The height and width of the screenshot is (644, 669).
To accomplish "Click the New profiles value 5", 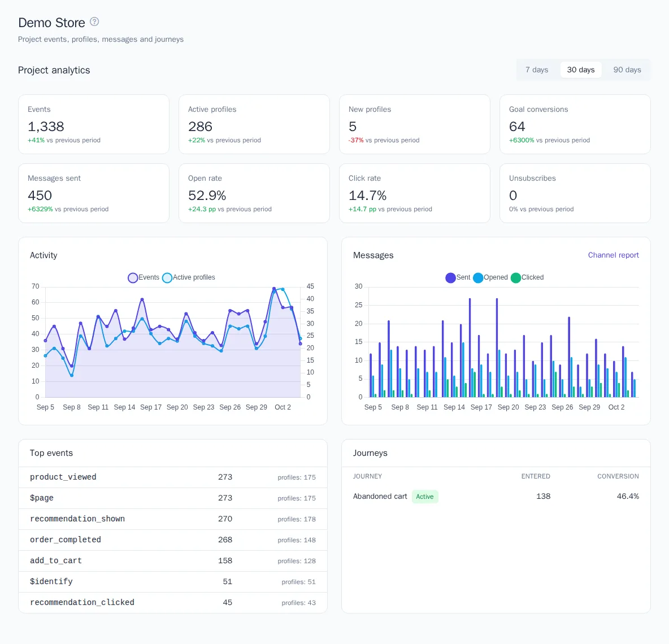I will click(x=353, y=127).
